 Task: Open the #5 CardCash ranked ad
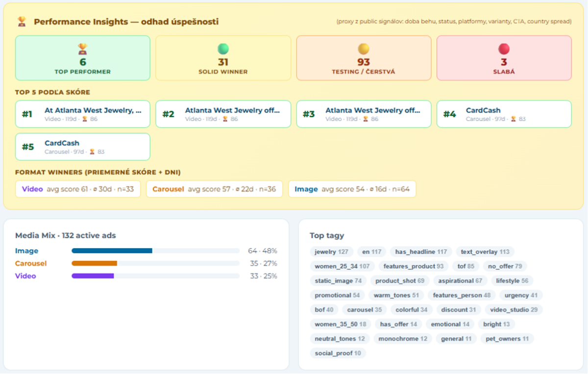82,147
